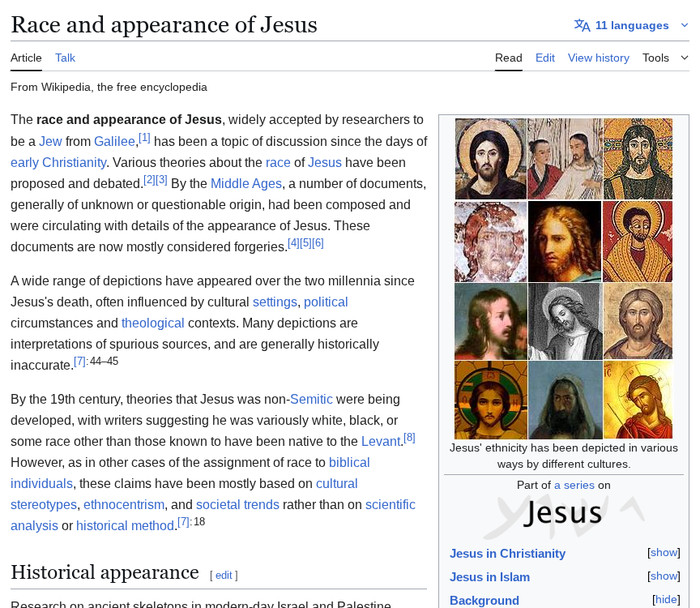Hide the Background section

tap(666, 600)
